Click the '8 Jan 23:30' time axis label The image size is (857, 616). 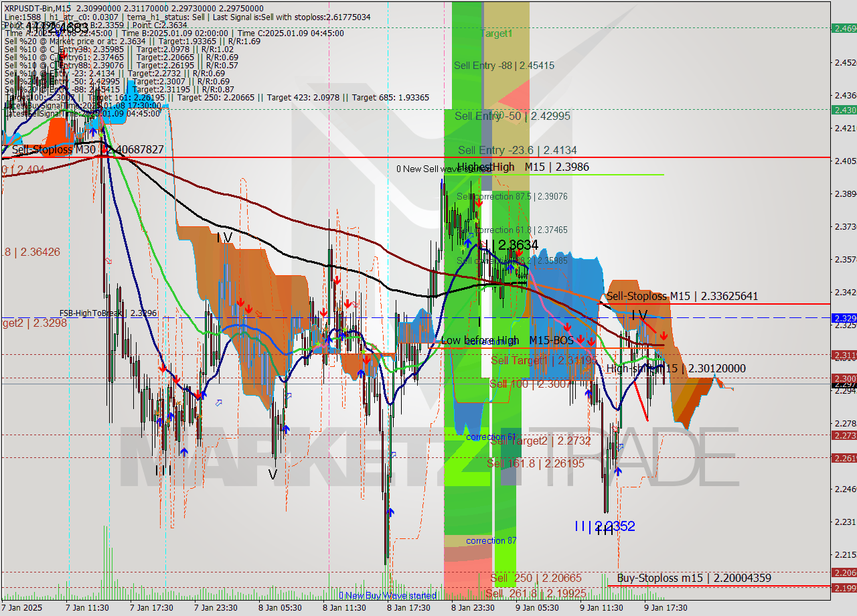click(x=473, y=608)
